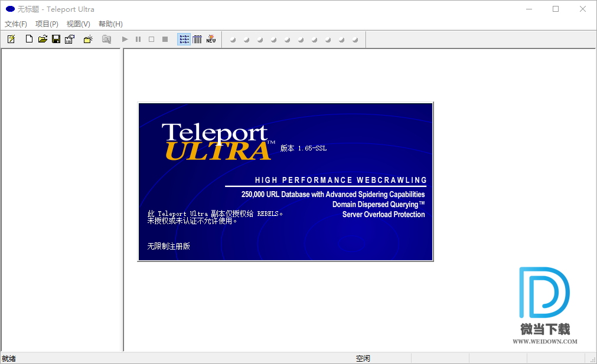Click the Teleport Ultra title bar icon

click(10, 9)
